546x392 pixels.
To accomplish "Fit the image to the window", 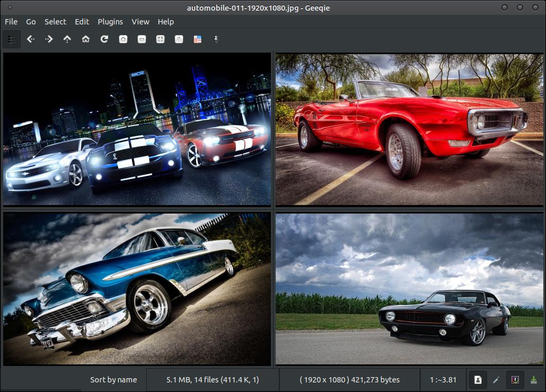I will click(160, 39).
